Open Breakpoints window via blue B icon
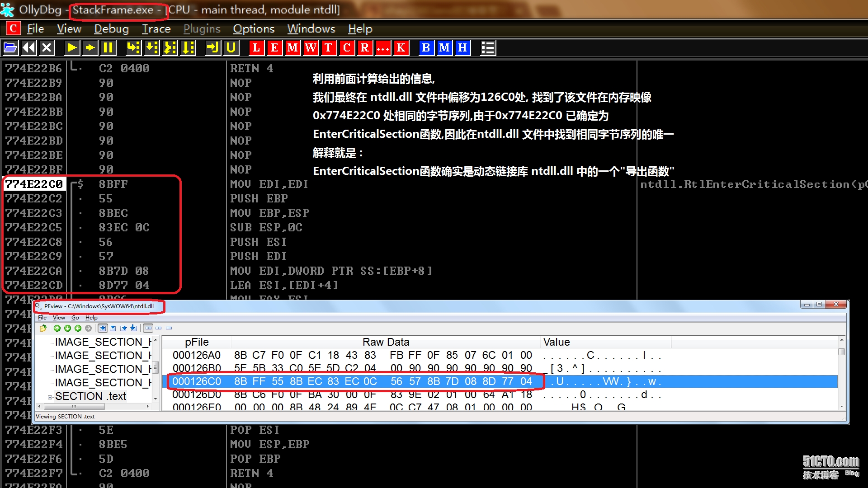The height and width of the screenshot is (488, 868). [426, 47]
